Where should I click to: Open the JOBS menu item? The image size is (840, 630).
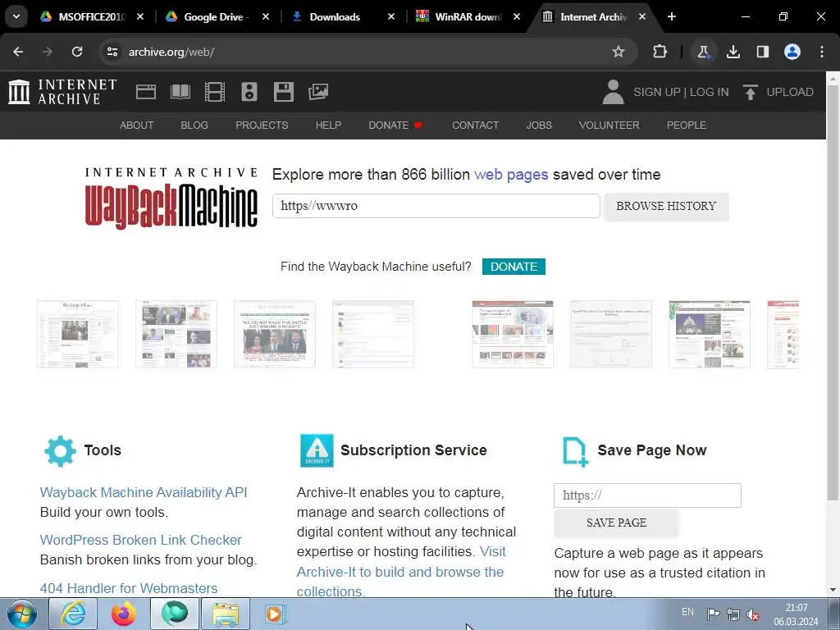[539, 126]
